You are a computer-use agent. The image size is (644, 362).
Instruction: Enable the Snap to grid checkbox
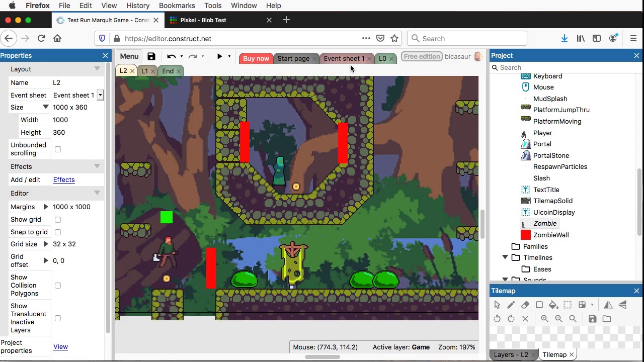58,232
